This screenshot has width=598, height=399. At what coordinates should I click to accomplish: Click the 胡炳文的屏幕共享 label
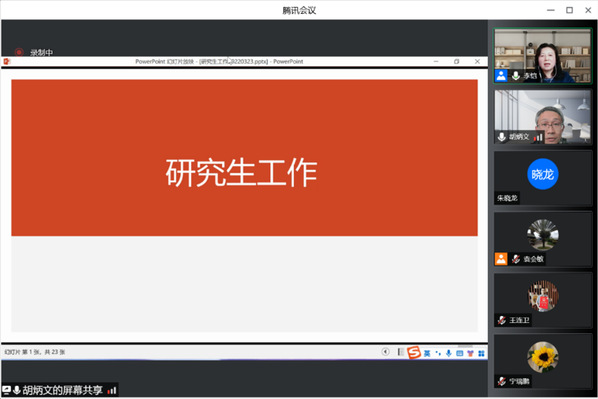[x=63, y=390]
